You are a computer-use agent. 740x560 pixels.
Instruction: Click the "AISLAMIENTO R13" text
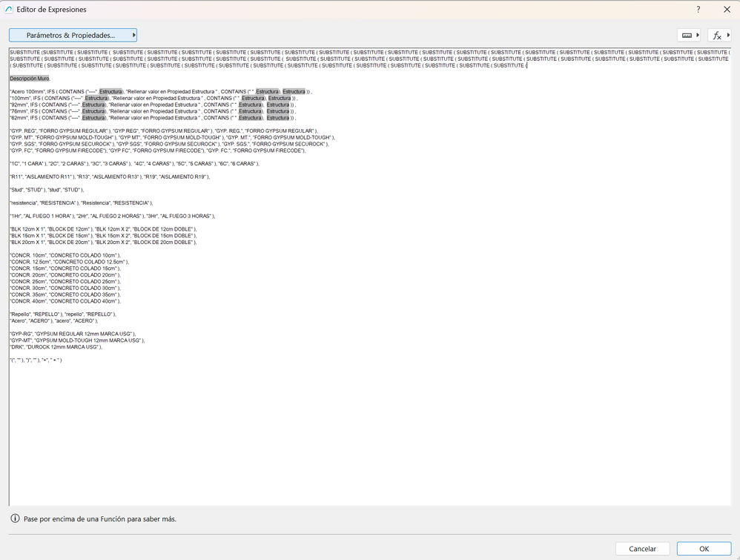point(115,177)
